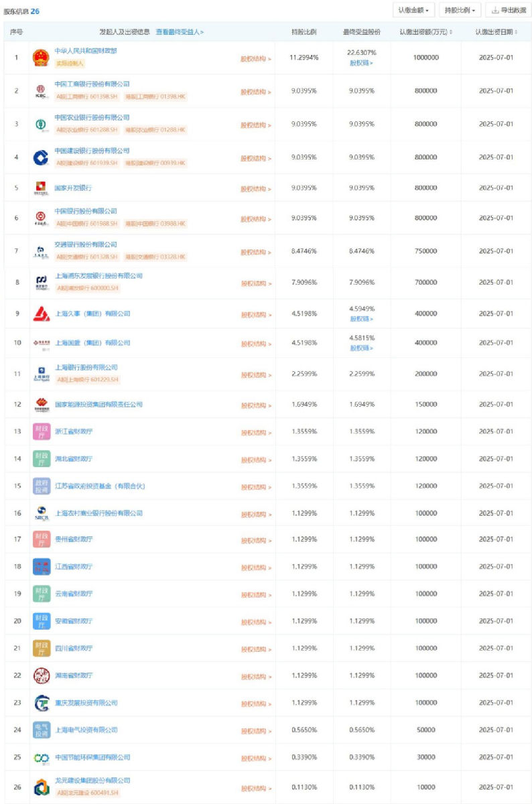This screenshot has width=532, height=804.
Task: Click the 交通银行 logo icon
Action: point(42,251)
